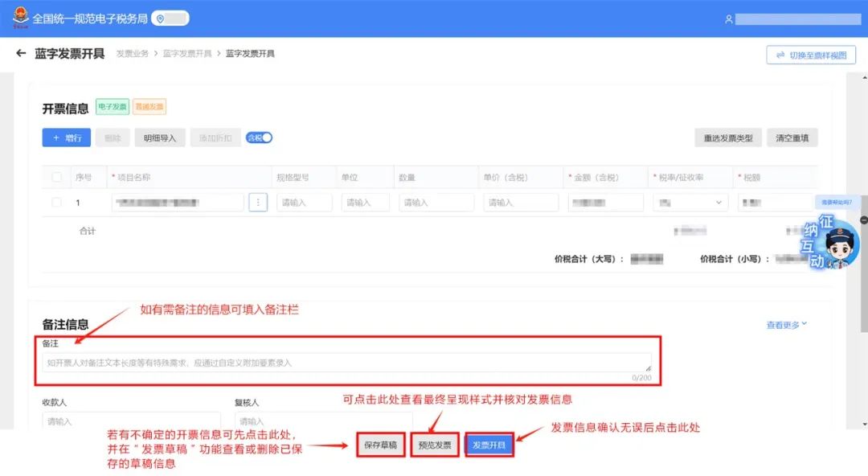
Task: Expand 查看更多 in the remarks section
Action: point(786,325)
